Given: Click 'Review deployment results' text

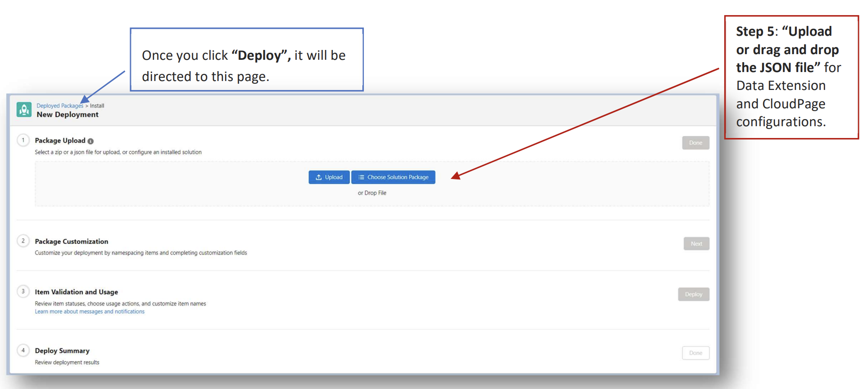Looking at the screenshot, I should [x=67, y=363].
